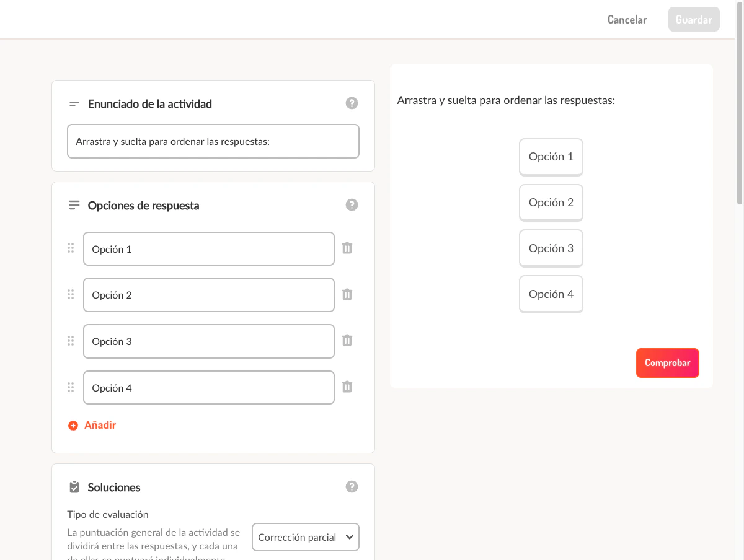The width and height of the screenshot is (744, 560).
Task: Click Añadir to add a new answer option
Action: pos(100,425)
